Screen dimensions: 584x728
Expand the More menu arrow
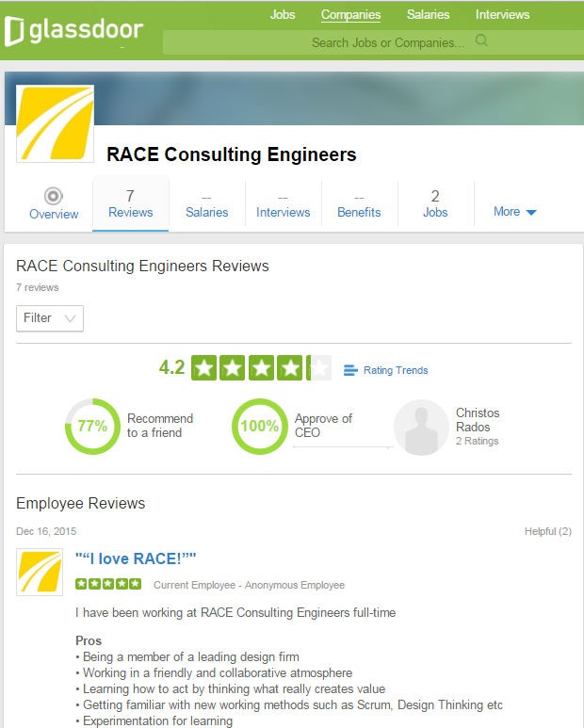click(531, 213)
